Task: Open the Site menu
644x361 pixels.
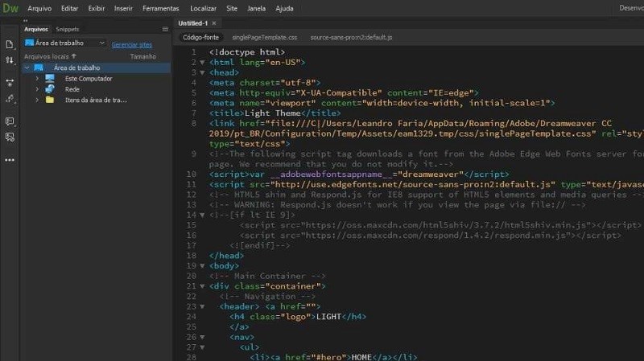Action: pos(232,8)
